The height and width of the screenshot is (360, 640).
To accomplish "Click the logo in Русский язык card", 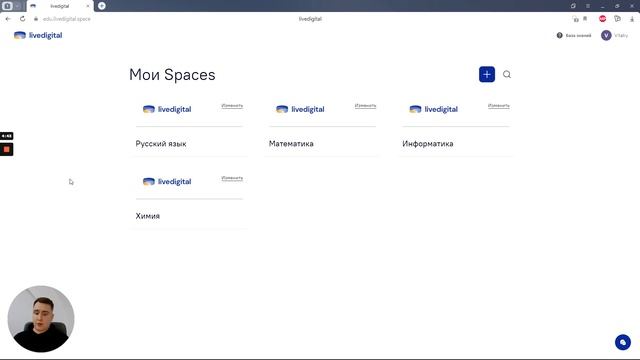I will (167, 109).
